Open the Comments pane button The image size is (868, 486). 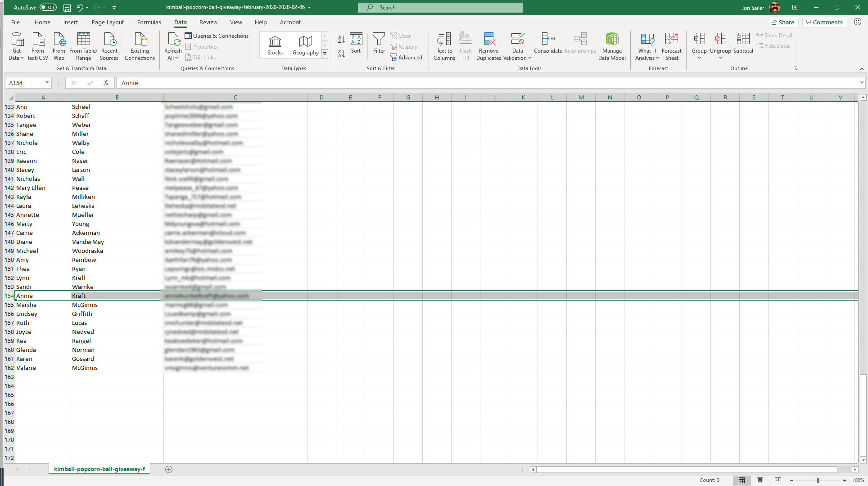tap(824, 22)
